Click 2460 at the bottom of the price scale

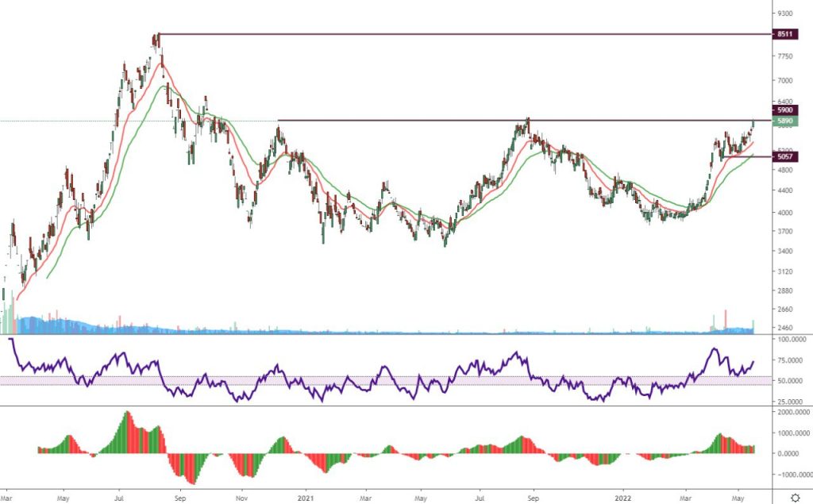click(788, 328)
